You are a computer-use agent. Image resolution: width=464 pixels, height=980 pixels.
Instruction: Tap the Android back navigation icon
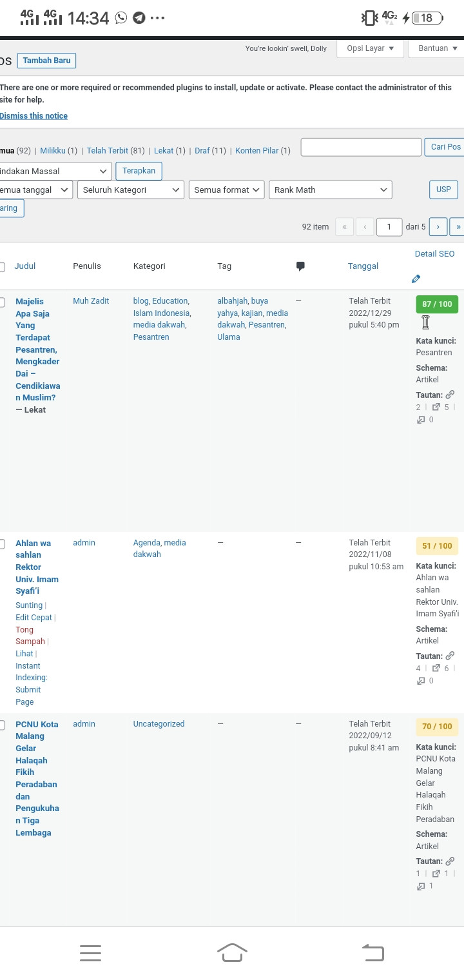click(x=373, y=952)
